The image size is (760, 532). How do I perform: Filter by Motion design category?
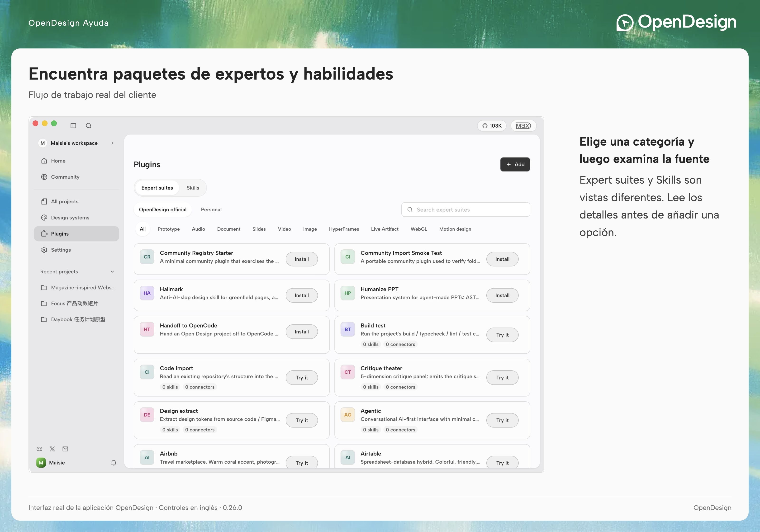pyautogui.click(x=455, y=229)
